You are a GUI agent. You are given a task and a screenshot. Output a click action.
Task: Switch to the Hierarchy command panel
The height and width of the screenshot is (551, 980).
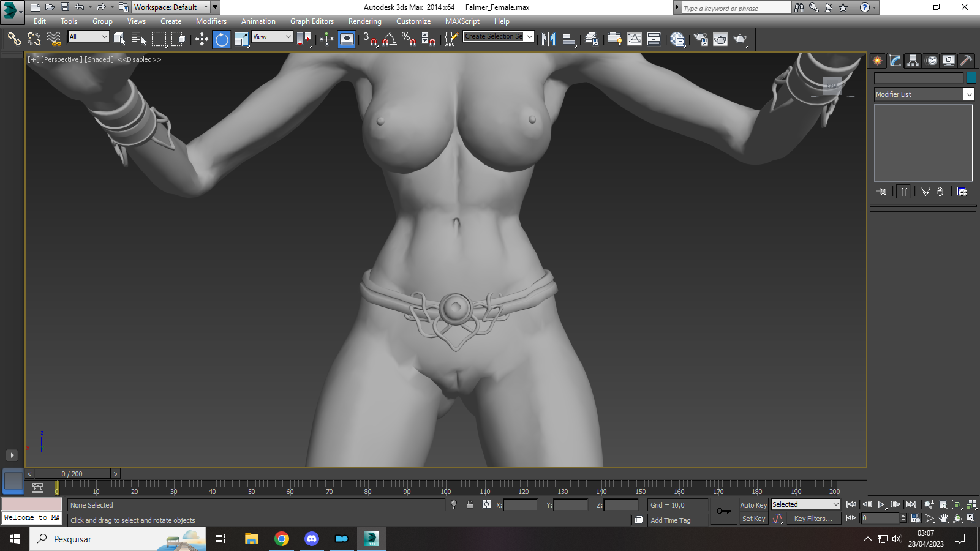click(x=913, y=60)
